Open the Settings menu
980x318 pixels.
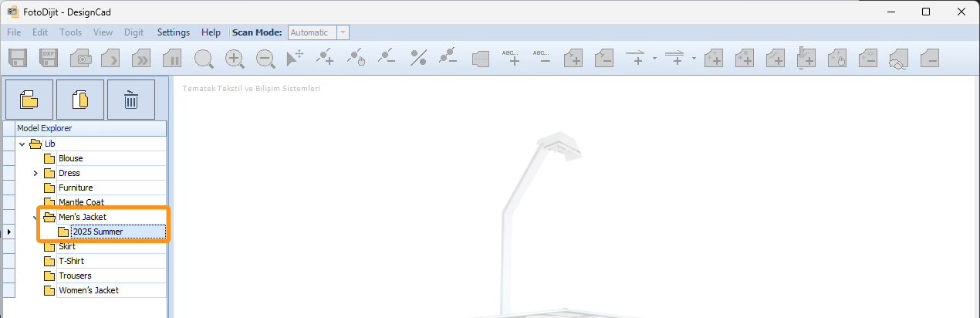coord(173,32)
